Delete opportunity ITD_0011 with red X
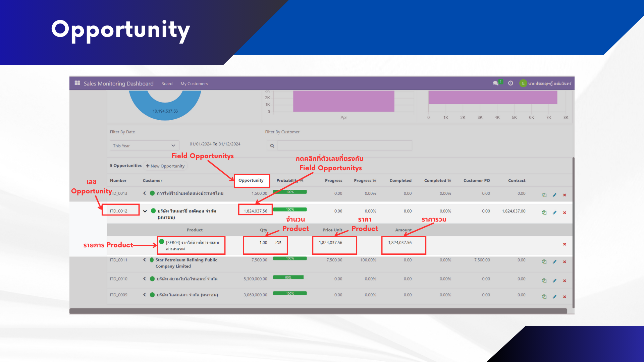Viewport: 644px width, 362px height. point(565,262)
